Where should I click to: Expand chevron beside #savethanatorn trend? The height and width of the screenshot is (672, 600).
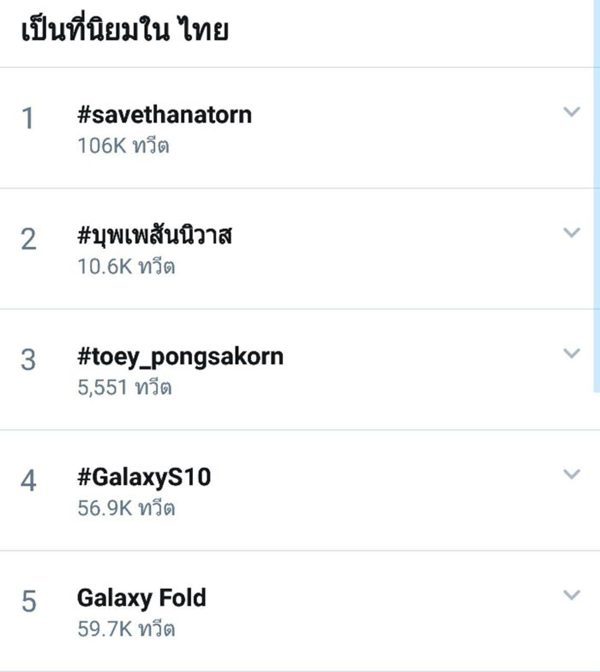571,111
